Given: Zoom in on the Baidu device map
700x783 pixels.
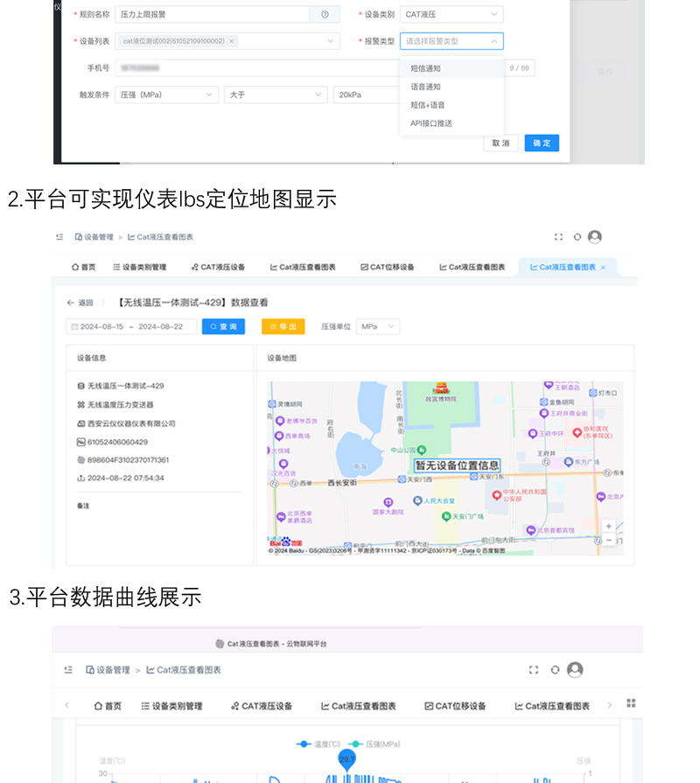Looking at the screenshot, I should click(609, 527).
